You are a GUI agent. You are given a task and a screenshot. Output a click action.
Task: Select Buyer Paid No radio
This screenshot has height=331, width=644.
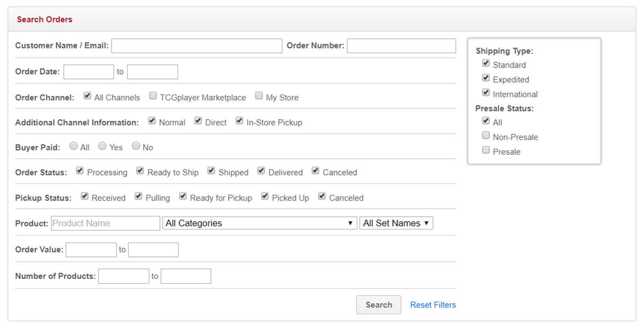(136, 146)
